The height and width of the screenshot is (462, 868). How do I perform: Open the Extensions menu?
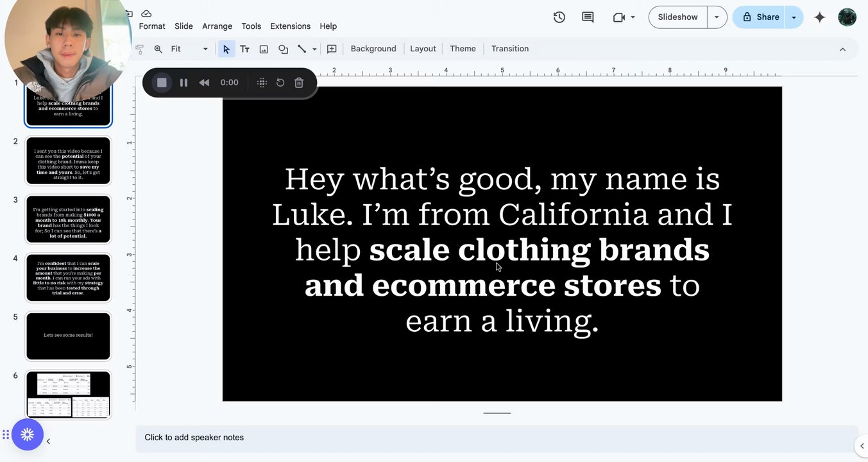click(x=290, y=26)
